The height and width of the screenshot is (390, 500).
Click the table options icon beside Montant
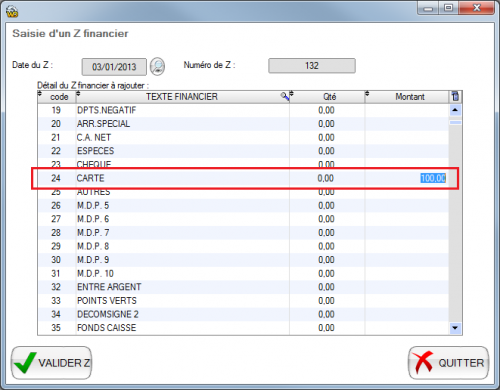[x=455, y=97]
